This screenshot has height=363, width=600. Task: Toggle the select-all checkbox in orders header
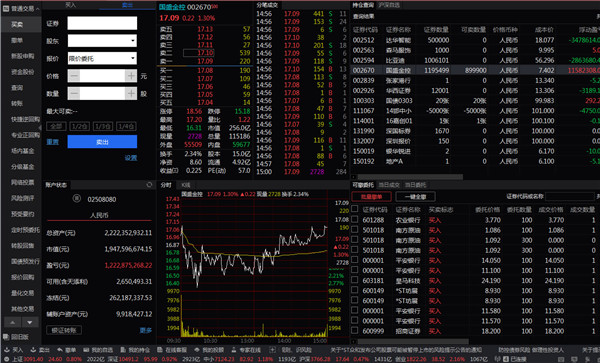click(x=355, y=209)
